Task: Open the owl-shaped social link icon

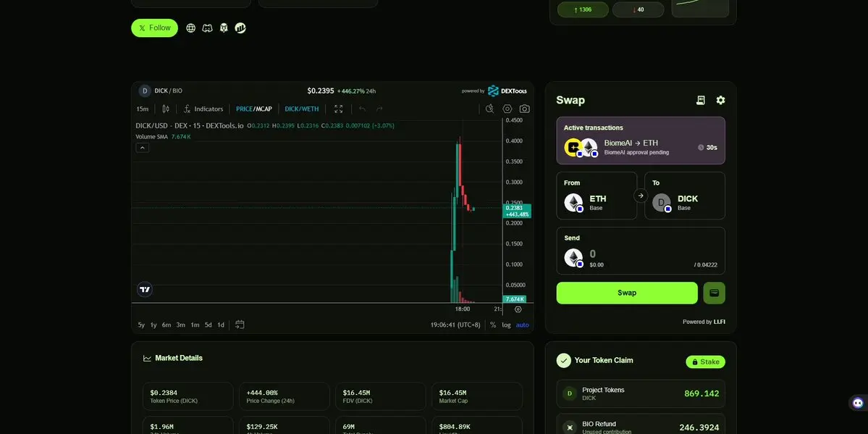Action: click(224, 28)
